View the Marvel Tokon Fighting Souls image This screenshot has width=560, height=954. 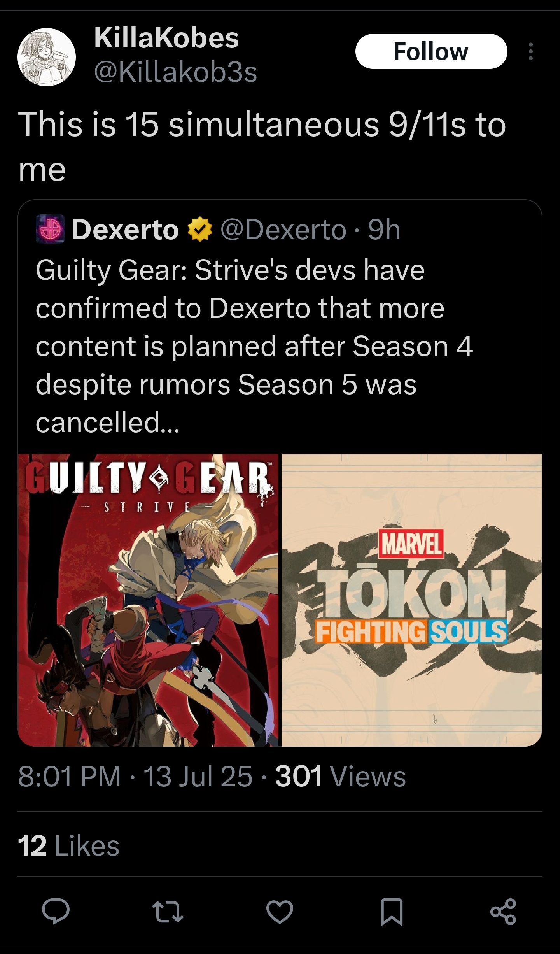pyautogui.click(x=411, y=600)
